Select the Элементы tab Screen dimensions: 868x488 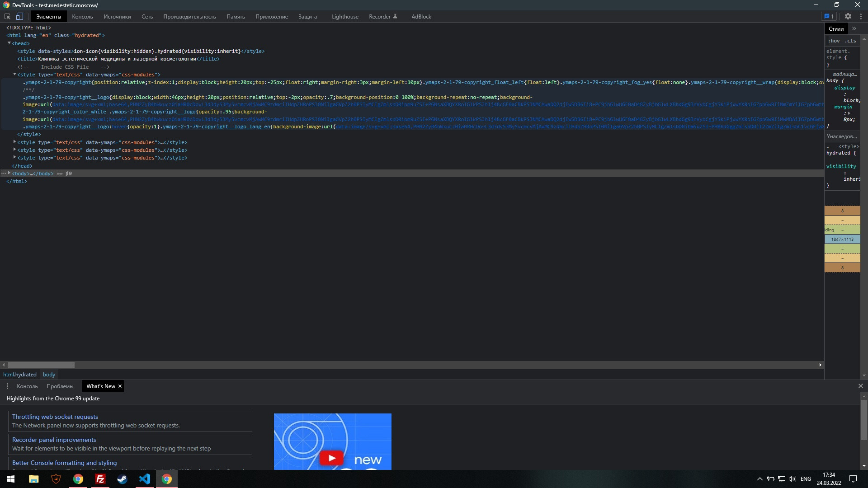coord(48,17)
